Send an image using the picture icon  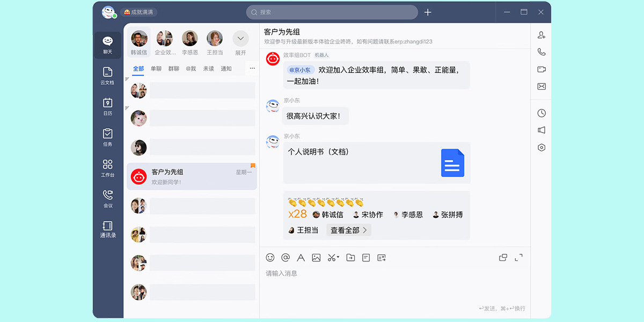(317, 258)
